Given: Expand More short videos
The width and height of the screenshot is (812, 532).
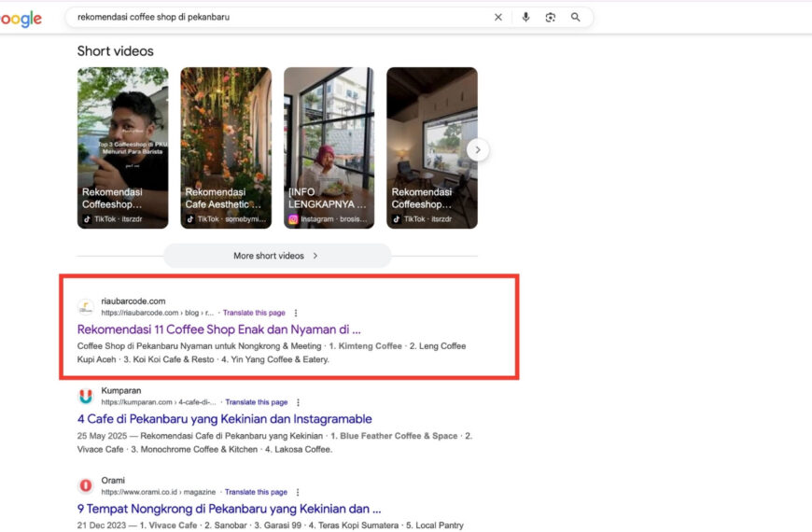Looking at the screenshot, I should (x=276, y=256).
